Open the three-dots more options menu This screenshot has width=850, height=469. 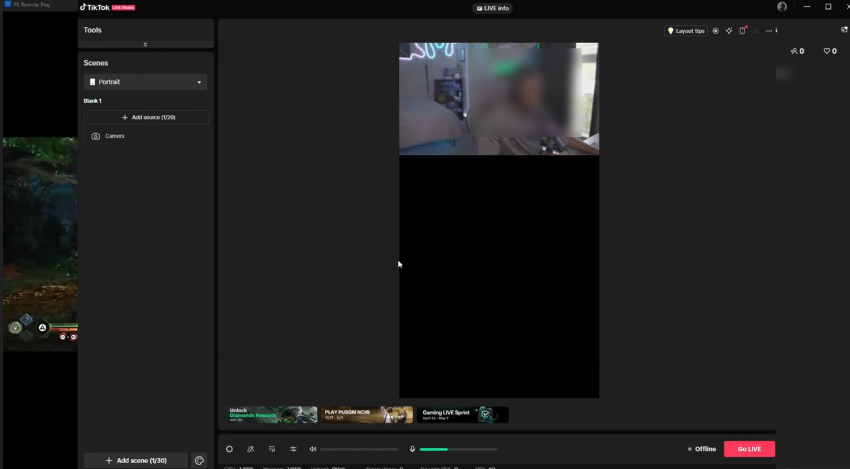point(768,31)
